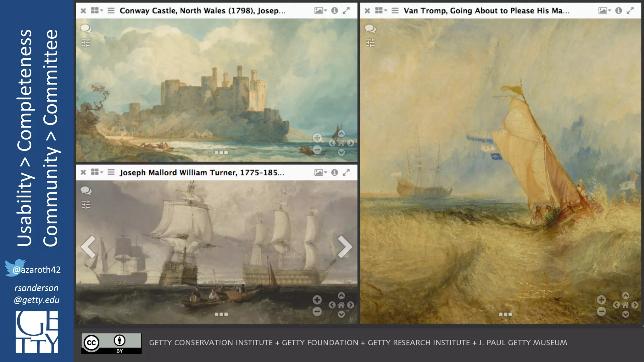Image resolution: width=644 pixels, height=362 pixels.
Task: Open layout grid menu in Joseph Mallord Turner window
Action: click(97, 172)
